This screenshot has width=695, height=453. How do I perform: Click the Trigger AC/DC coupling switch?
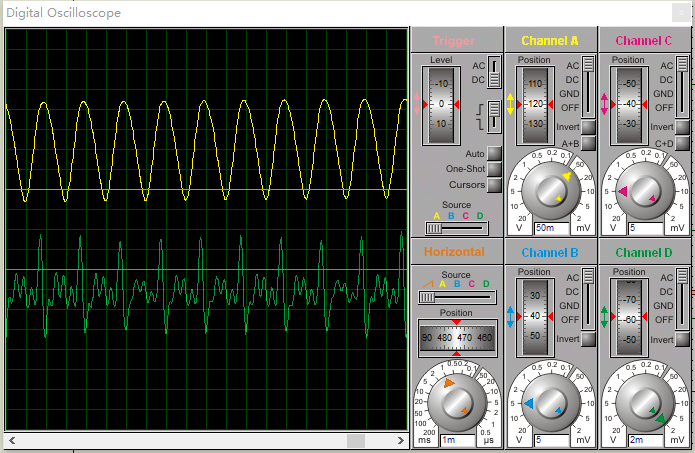pos(494,72)
